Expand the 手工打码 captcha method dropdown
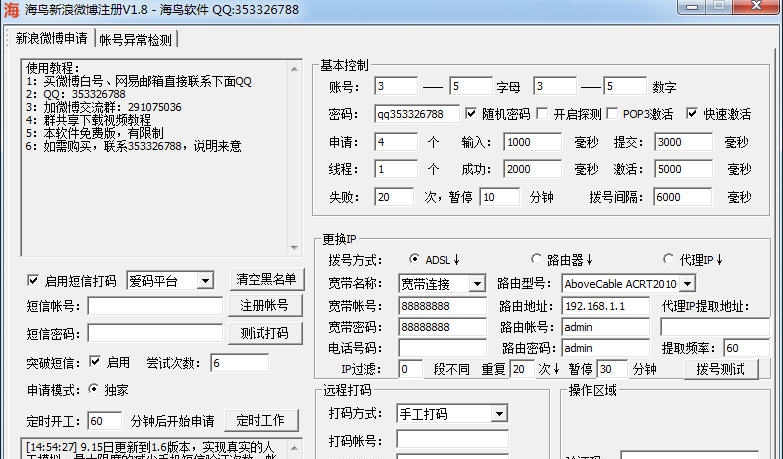The width and height of the screenshot is (783, 459). point(498,414)
